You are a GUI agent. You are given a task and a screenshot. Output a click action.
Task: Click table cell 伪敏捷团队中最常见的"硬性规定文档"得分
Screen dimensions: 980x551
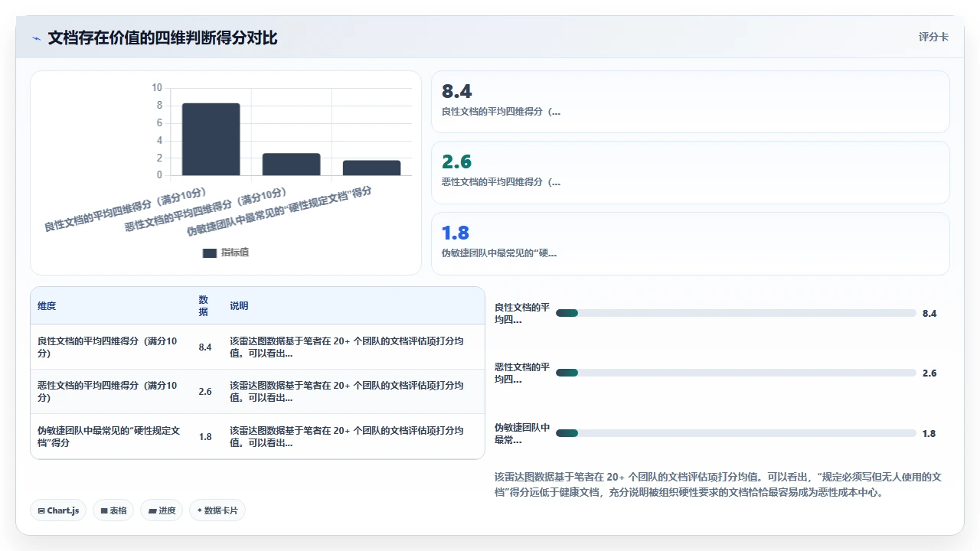110,437
